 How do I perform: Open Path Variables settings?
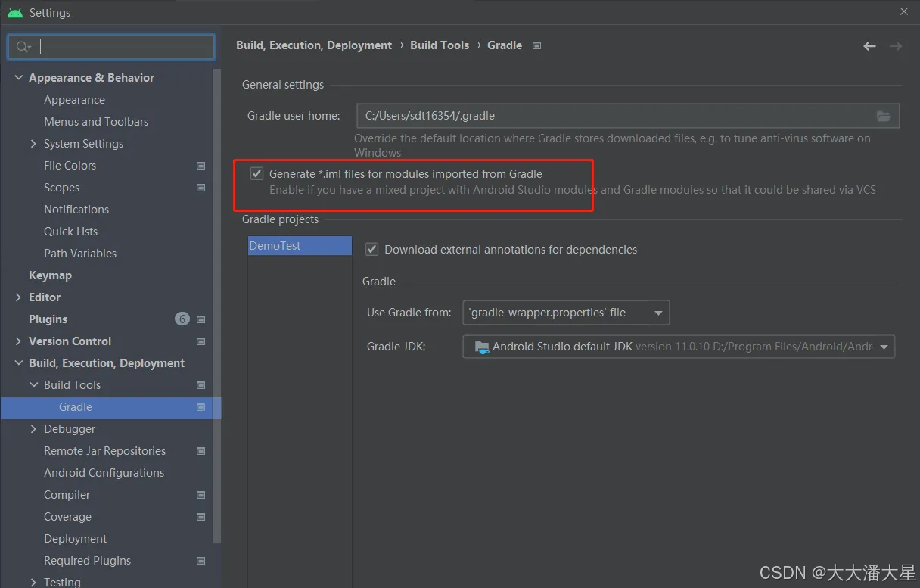click(80, 254)
